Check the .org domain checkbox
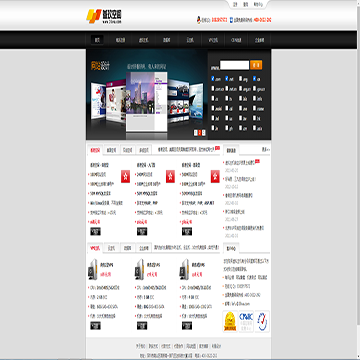360x360 pixels. 241,79
